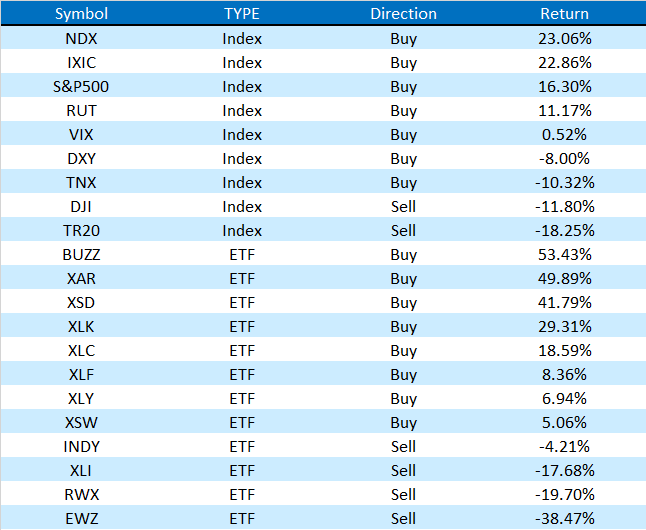646x530 pixels.
Task: Click the ETF type in INDY row
Action: [x=242, y=446]
